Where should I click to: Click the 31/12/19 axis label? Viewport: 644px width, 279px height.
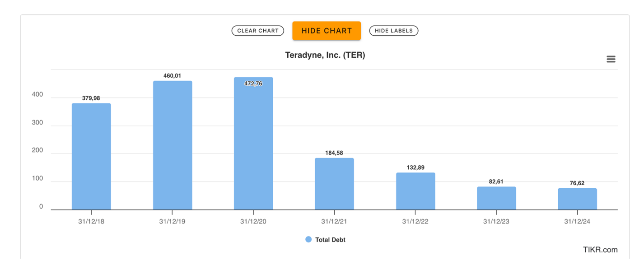coord(173,221)
